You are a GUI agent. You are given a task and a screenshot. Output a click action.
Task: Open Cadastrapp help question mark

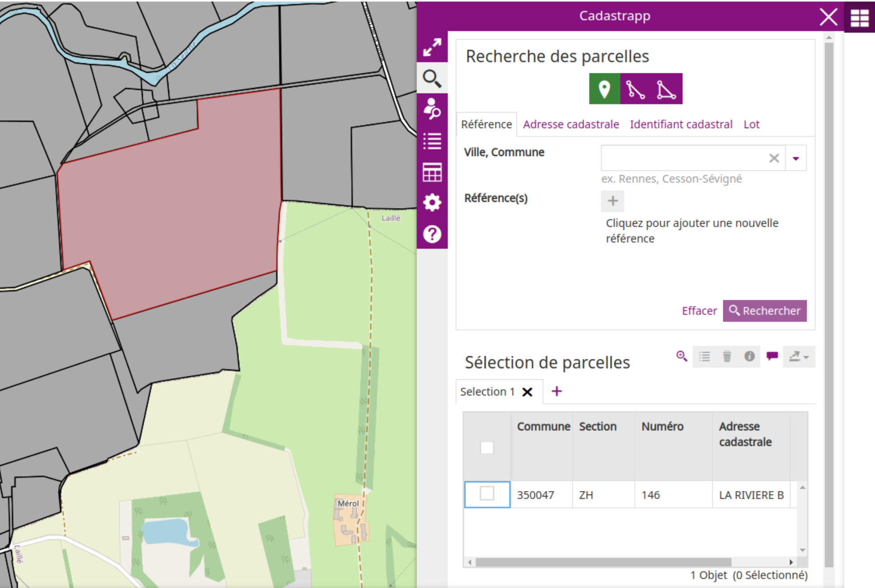pyautogui.click(x=432, y=234)
